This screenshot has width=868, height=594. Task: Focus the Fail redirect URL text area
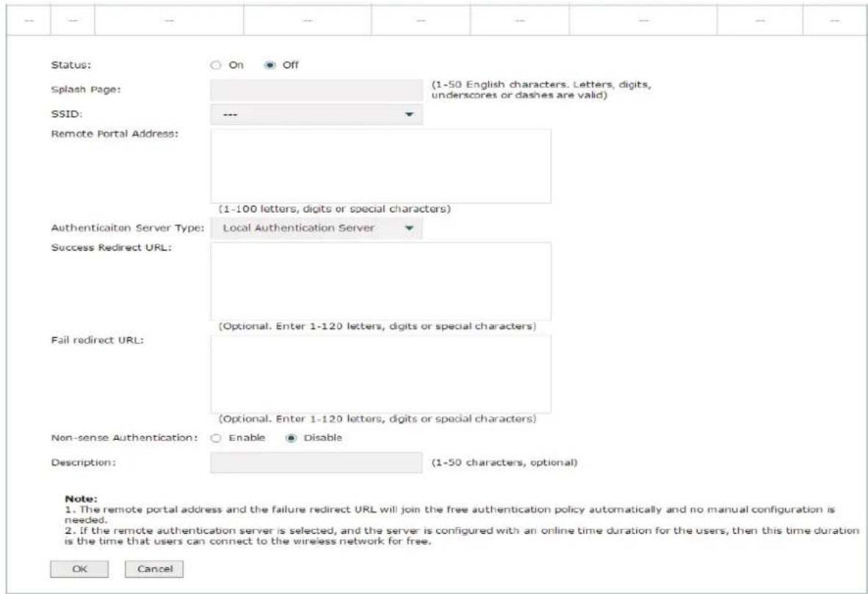(381, 374)
